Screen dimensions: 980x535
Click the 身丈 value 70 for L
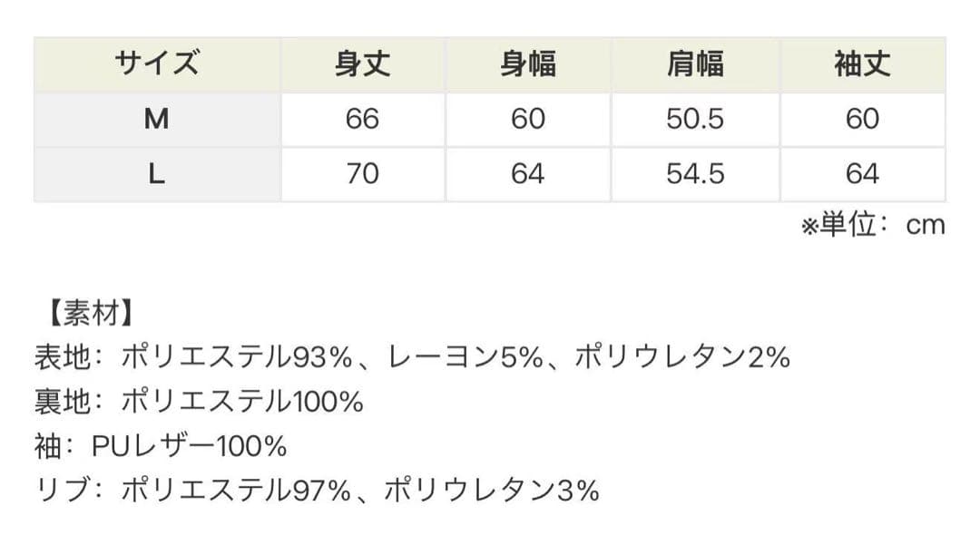pyautogui.click(x=362, y=174)
